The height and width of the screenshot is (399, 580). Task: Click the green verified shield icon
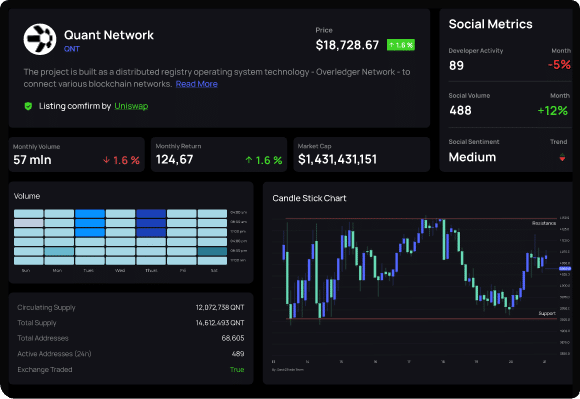pyautogui.click(x=28, y=106)
